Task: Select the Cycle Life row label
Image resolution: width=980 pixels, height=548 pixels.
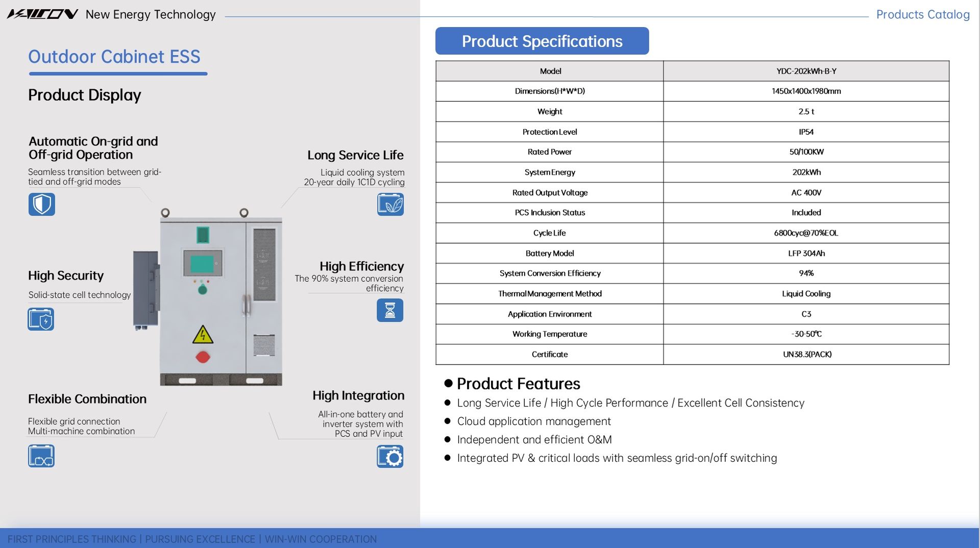Action: (x=549, y=233)
